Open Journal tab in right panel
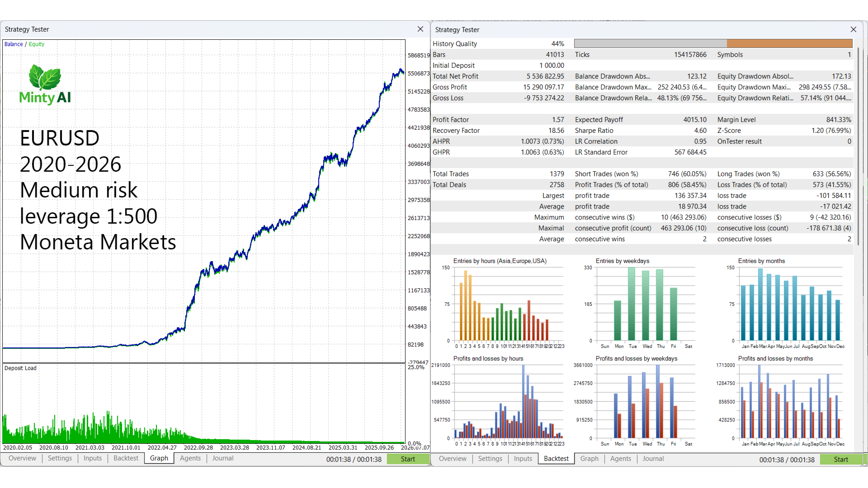Screen dimensions: 868x488 pos(653,459)
